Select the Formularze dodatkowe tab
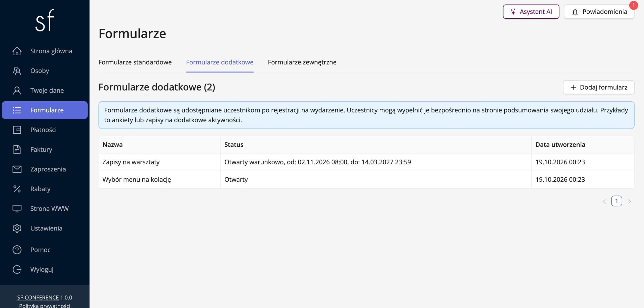 click(x=220, y=62)
